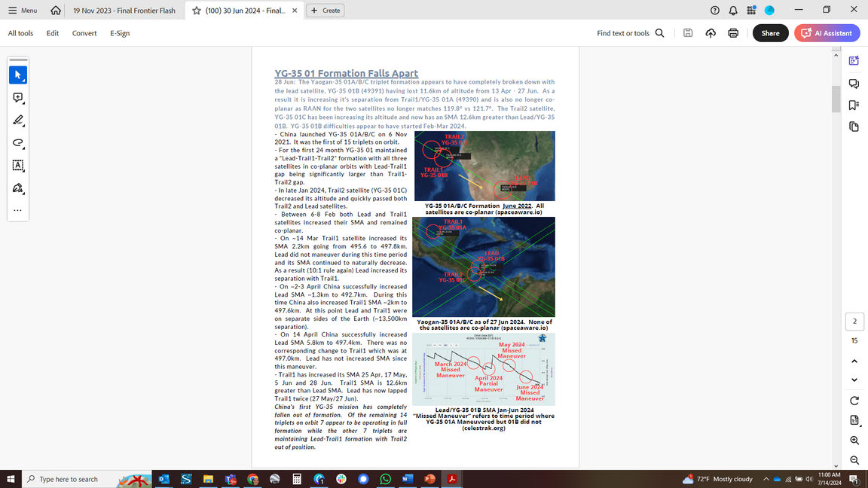The image size is (868, 488).
Task: Print the document using printer icon
Action: pos(733,33)
